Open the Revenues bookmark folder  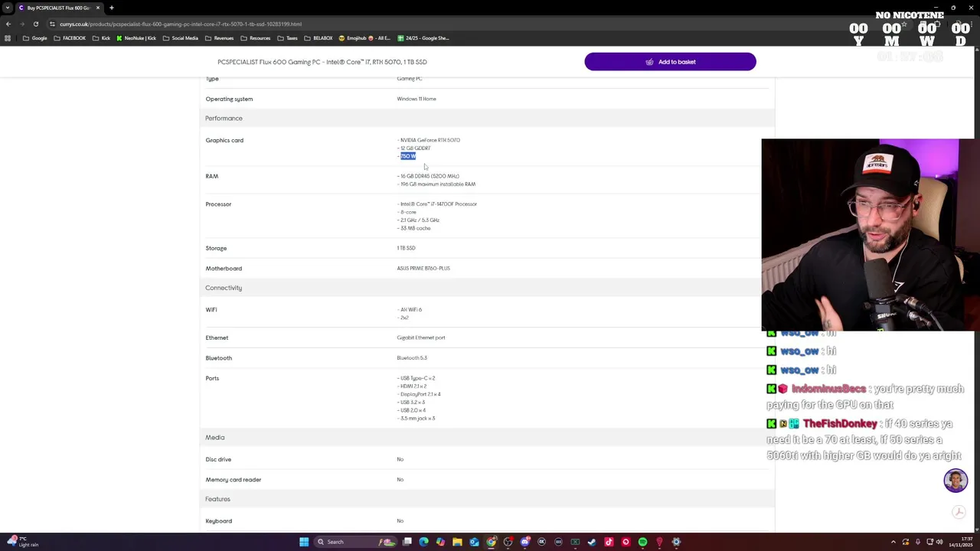click(x=219, y=38)
